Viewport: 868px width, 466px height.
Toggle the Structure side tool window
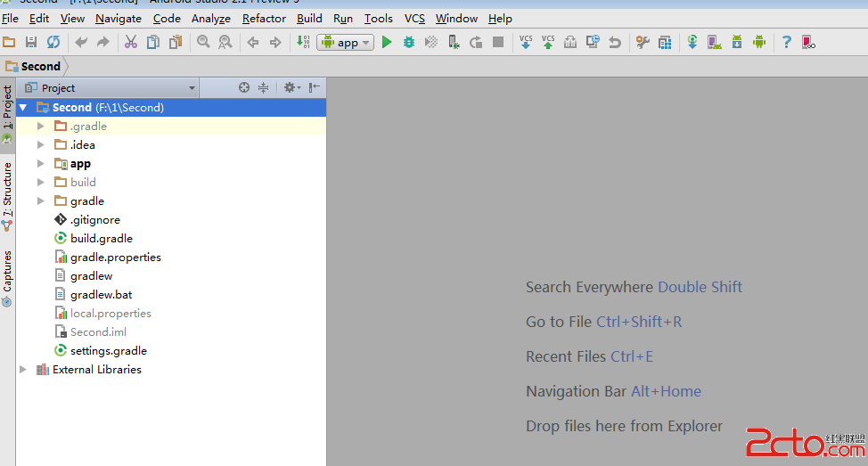(x=7, y=196)
